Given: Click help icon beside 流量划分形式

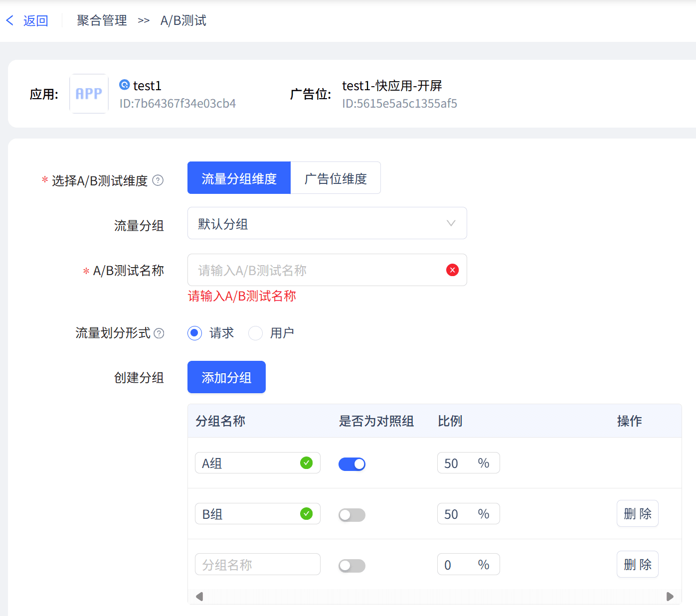Looking at the screenshot, I should click(x=159, y=333).
